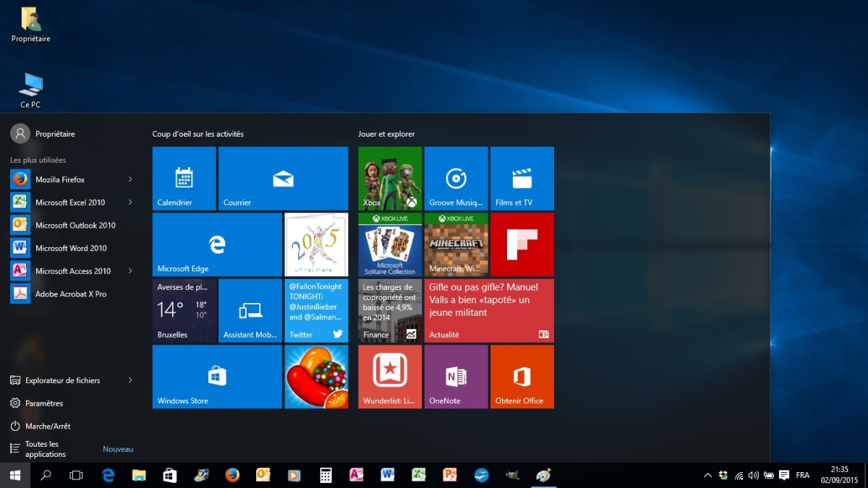Click the Dropbox tray icon
Viewport: 868px width, 488px height.
[723, 475]
